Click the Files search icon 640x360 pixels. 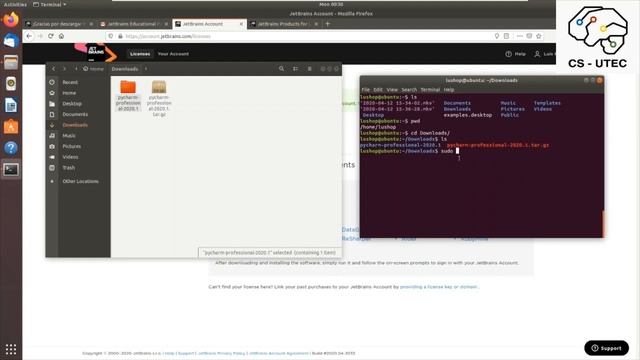281,69
